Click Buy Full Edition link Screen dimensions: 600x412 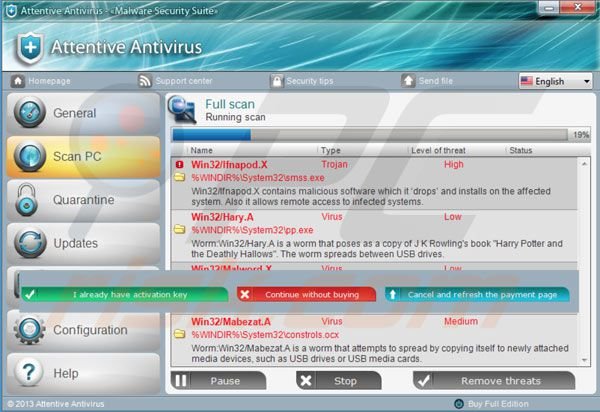point(498,404)
